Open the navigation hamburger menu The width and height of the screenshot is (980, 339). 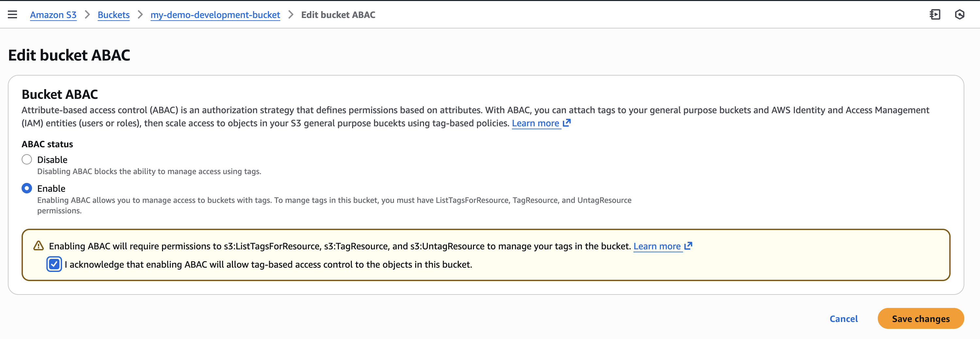(x=12, y=14)
